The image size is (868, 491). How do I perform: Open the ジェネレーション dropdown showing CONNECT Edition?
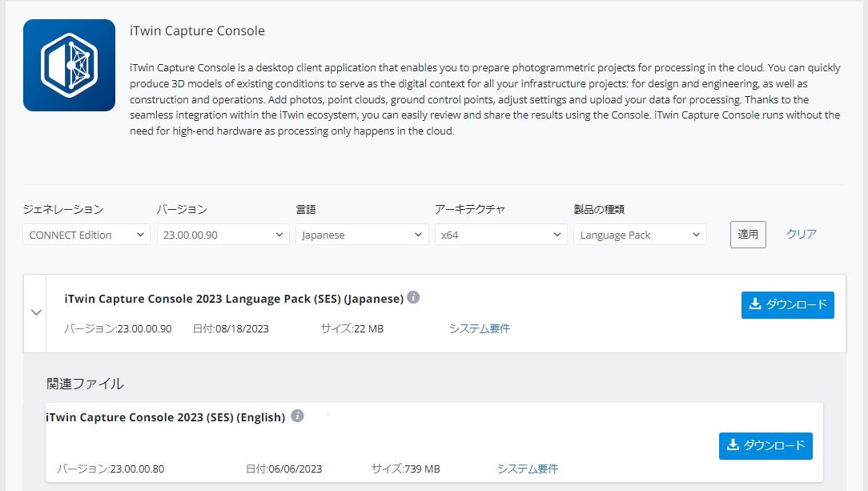(86, 235)
